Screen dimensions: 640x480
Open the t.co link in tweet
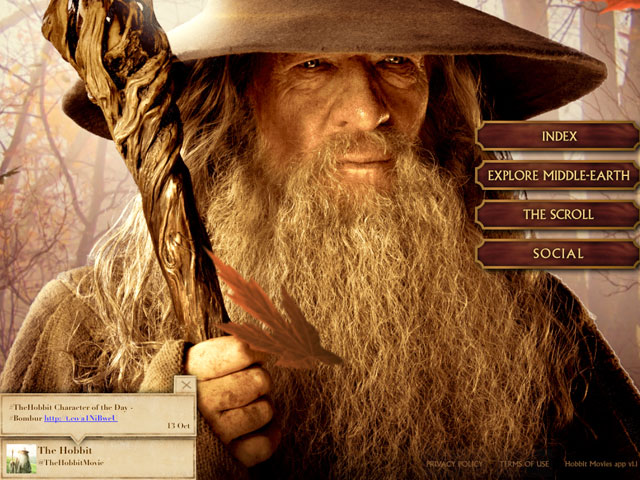point(80,417)
